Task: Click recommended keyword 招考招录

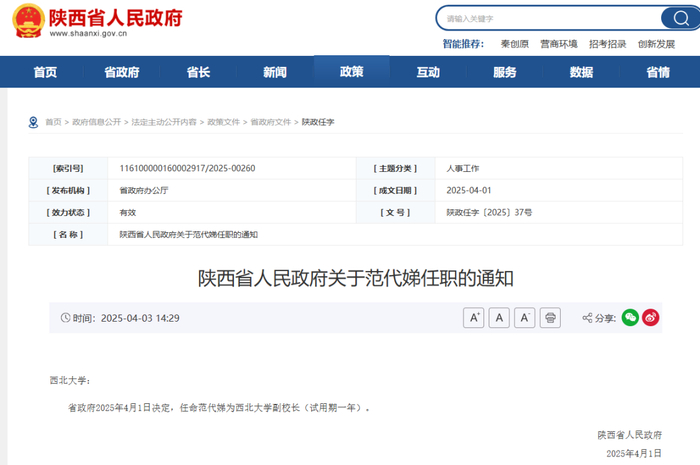Action: click(608, 44)
